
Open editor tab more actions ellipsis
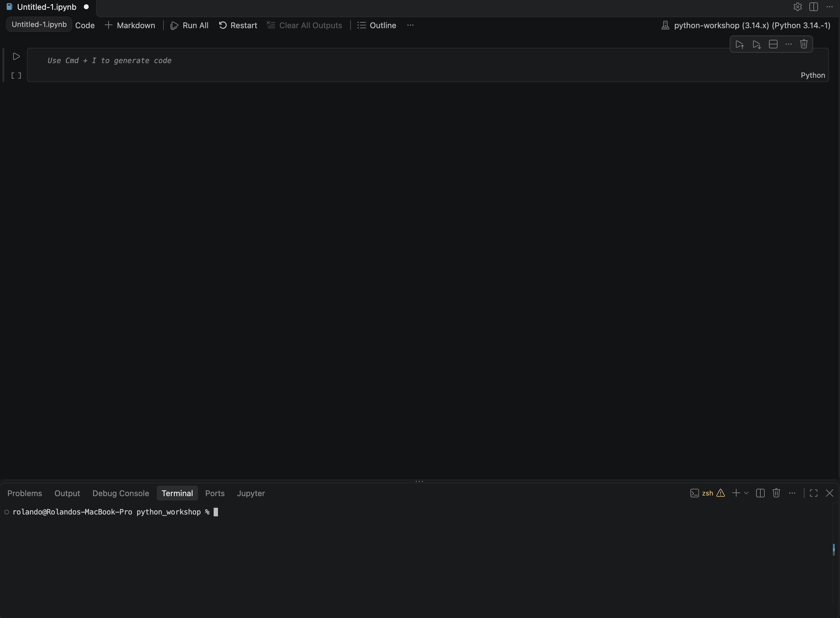pyautogui.click(x=829, y=7)
